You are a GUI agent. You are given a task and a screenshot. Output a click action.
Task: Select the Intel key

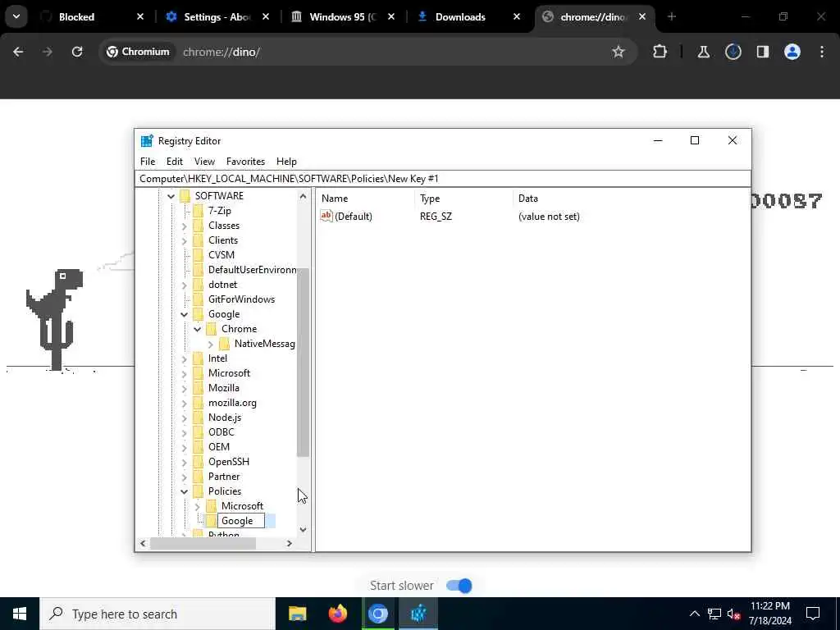pos(217,358)
